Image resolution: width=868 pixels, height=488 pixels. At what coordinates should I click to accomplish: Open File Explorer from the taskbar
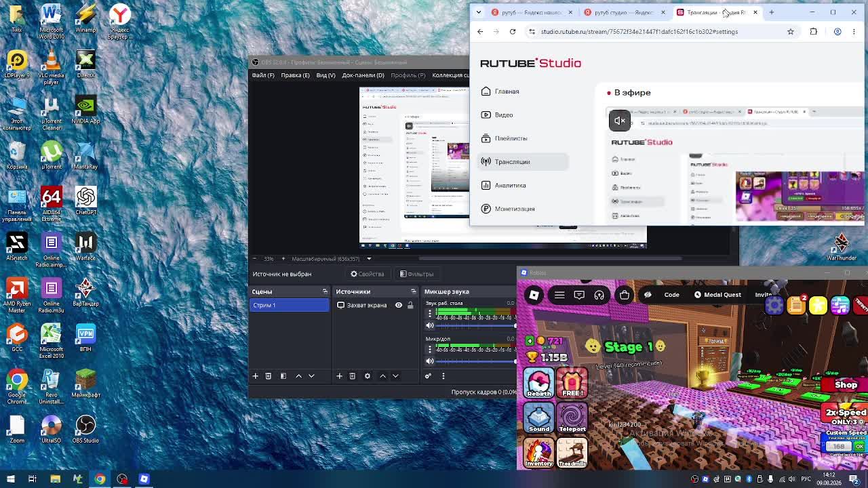tap(55, 479)
